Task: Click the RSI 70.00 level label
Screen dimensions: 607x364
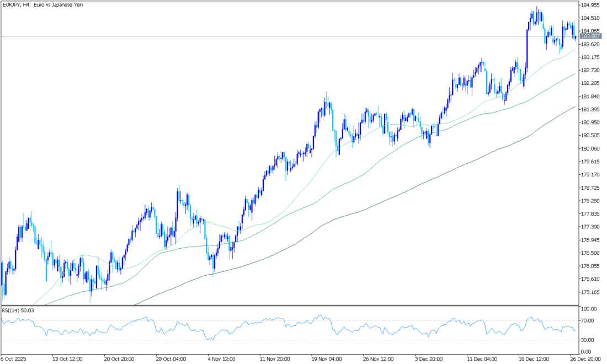Action: coord(588,320)
